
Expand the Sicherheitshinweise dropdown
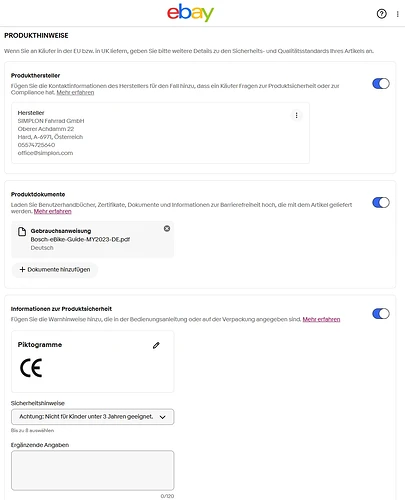pos(93,417)
